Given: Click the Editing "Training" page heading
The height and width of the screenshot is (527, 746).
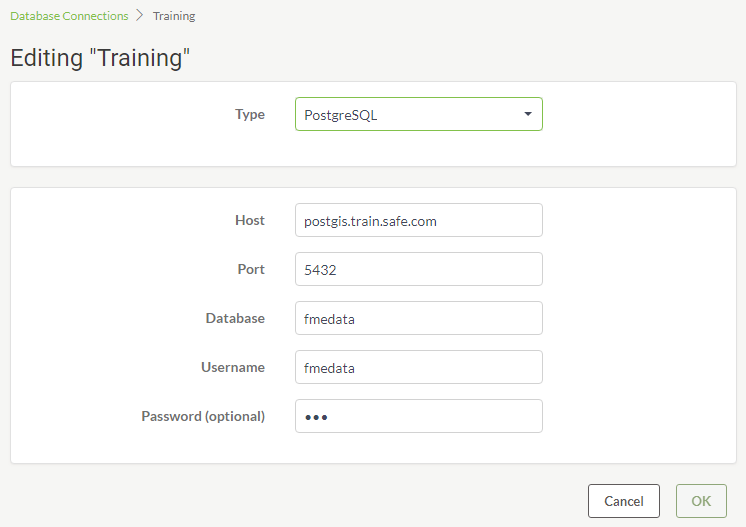Looking at the screenshot, I should pyautogui.click(x=100, y=58).
